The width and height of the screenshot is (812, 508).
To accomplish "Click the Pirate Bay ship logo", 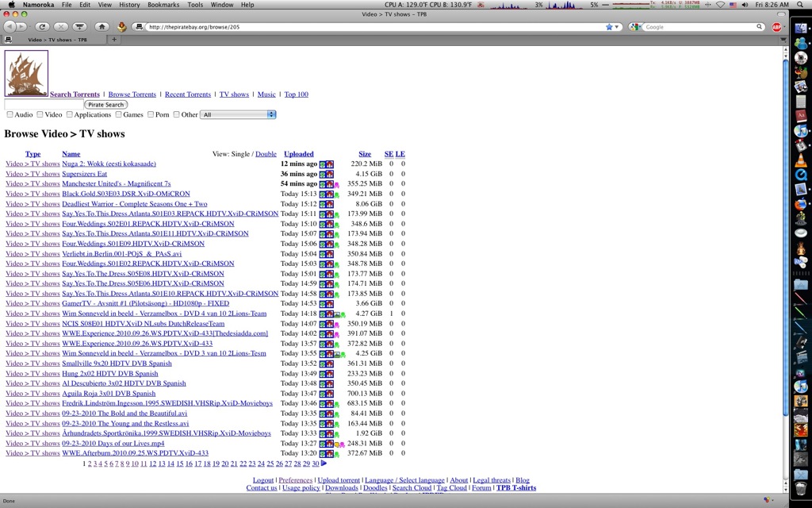I will pyautogui.click(x=26, y=73).
